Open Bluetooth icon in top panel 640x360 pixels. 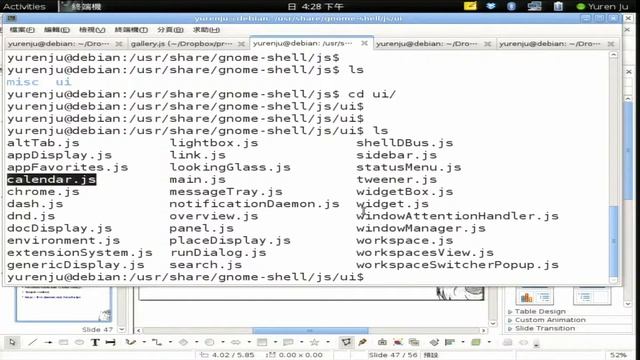click(x=511, y=6)
